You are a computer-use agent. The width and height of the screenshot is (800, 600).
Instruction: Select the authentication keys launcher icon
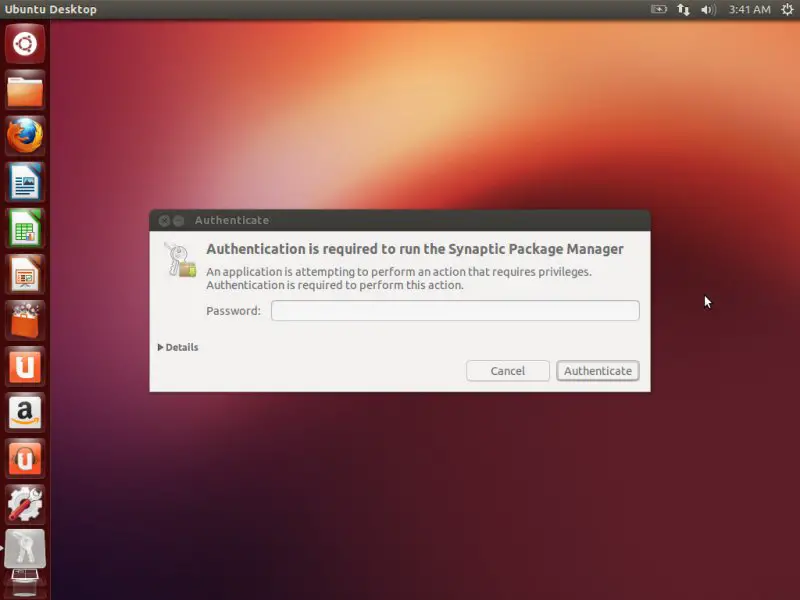(25, 549)
